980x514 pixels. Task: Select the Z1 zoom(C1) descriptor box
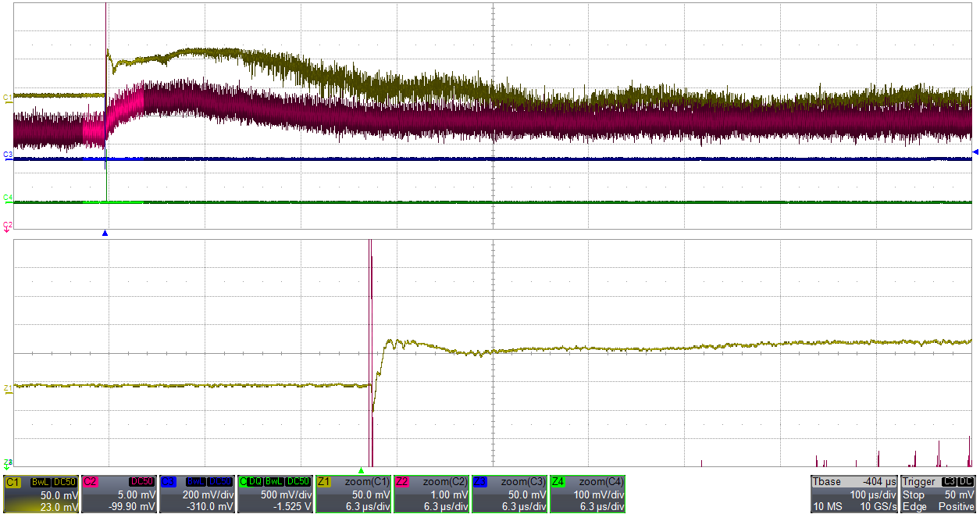pyautogui.click(x=354, y=494)
